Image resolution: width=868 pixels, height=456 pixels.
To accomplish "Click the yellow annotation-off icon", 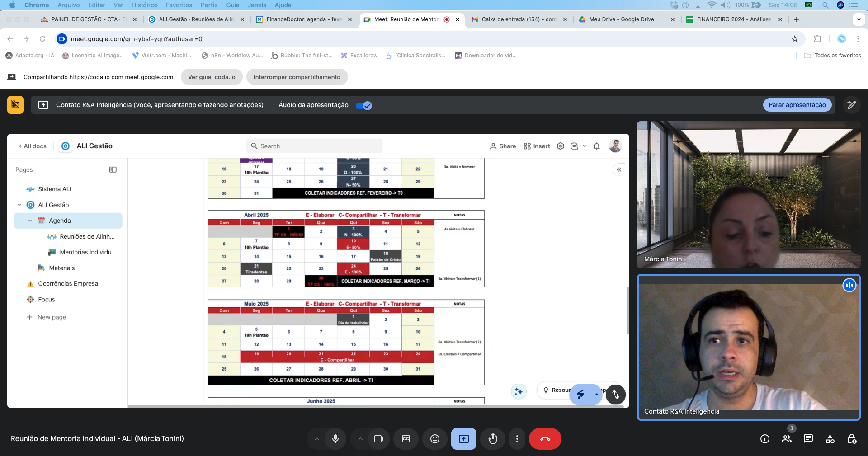I will pos(15,105).
